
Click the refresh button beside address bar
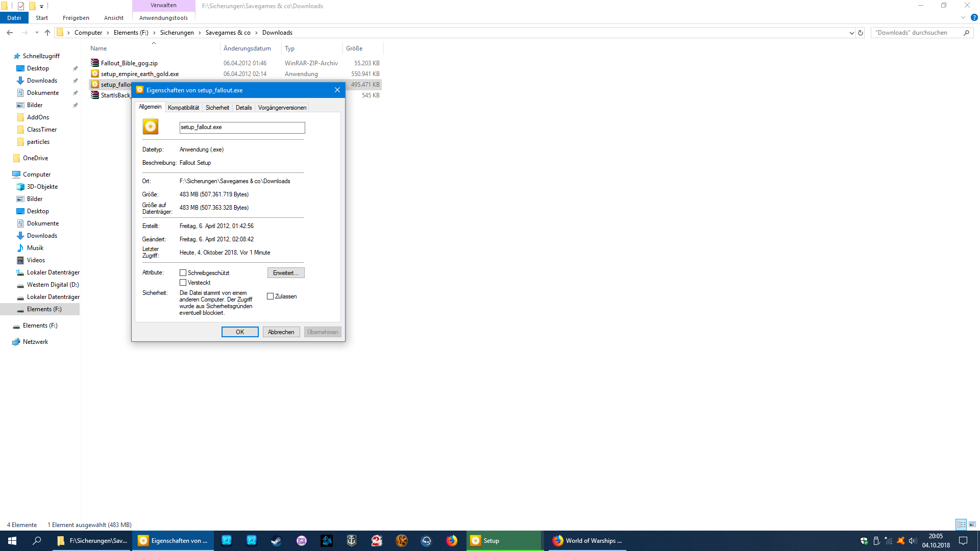click(x=861, y=33)
